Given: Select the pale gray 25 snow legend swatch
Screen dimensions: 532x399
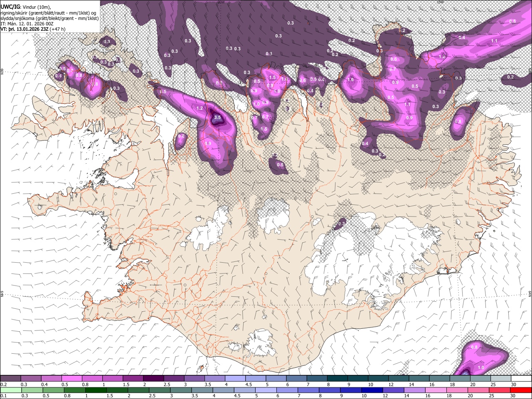Looking at the screenshot, I should point(500,379).
